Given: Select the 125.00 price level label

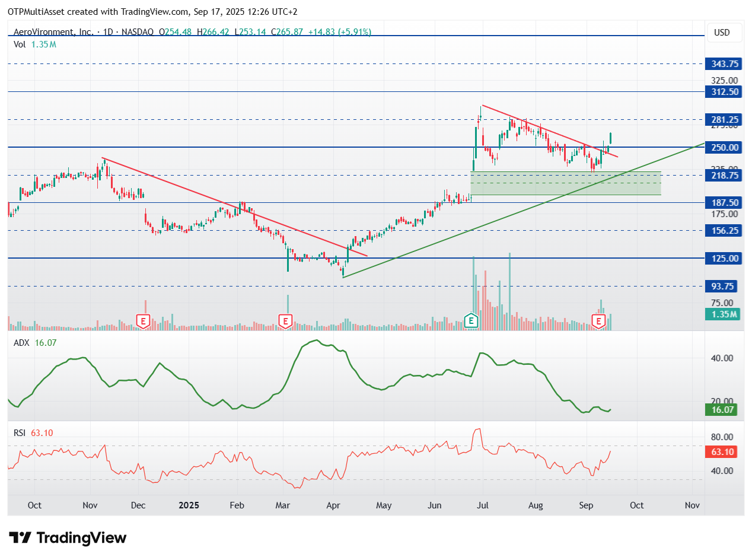Looking at the screenshot, I should (723, 259).
